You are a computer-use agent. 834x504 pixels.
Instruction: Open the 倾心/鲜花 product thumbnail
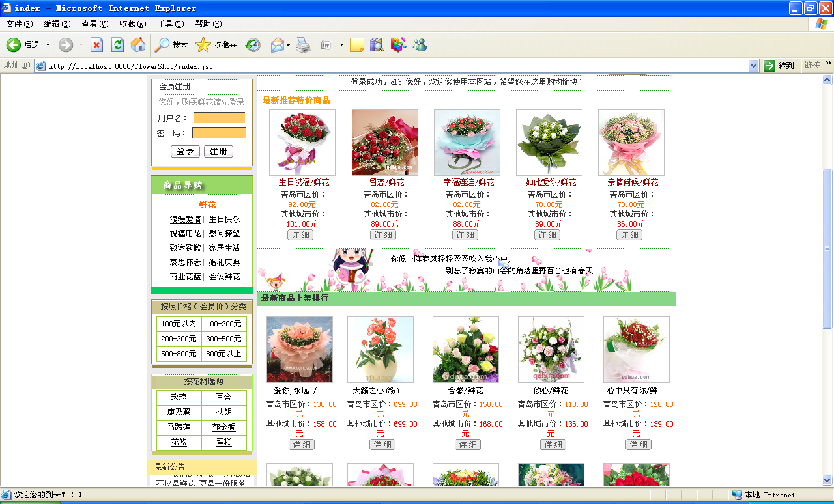coord(551,350)
